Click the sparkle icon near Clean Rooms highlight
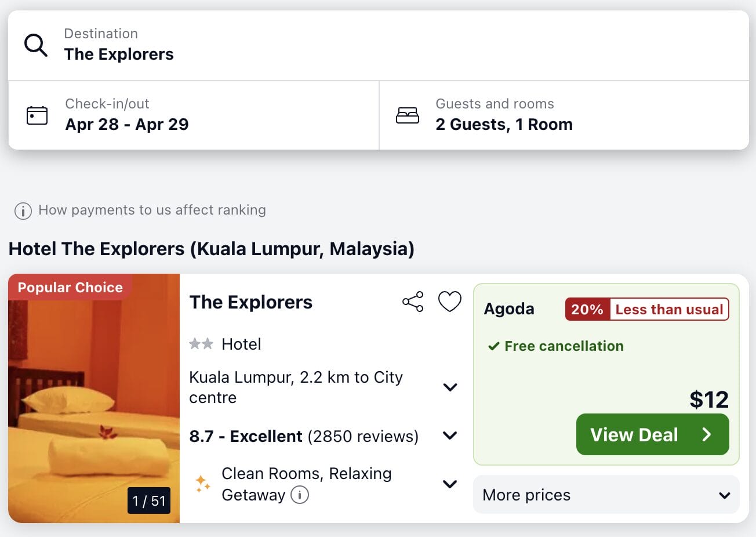756x537 pixels. pos(202,483)
